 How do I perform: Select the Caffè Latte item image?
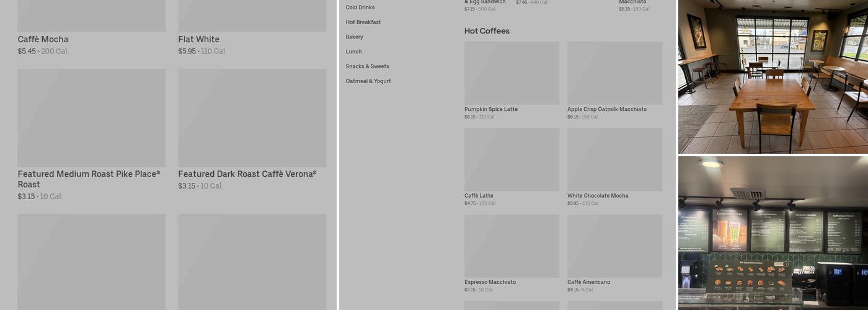[512, 159]
